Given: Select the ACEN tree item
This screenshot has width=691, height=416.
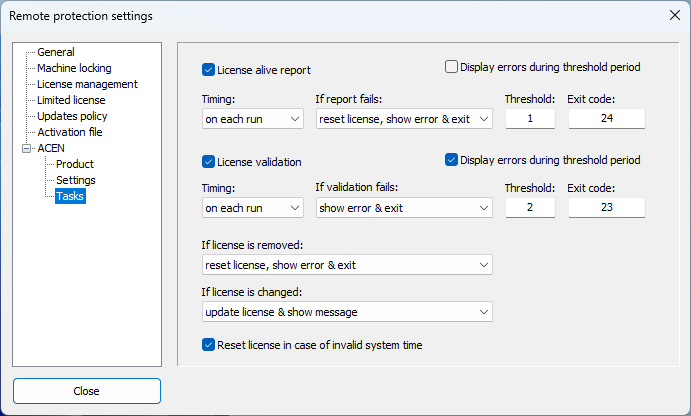Looking at the screenshot, I should pos(51,148).
